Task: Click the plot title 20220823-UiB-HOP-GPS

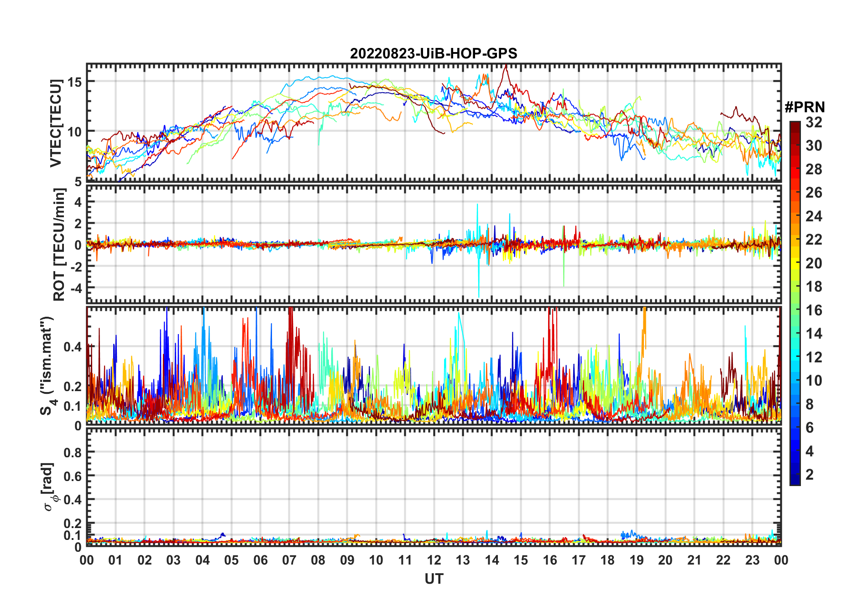Action: coord(434,54)
